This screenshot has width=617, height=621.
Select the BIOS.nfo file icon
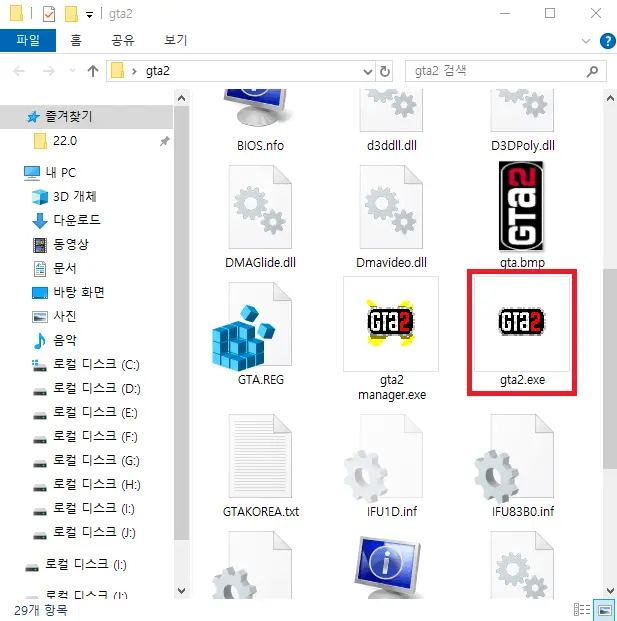256,109
